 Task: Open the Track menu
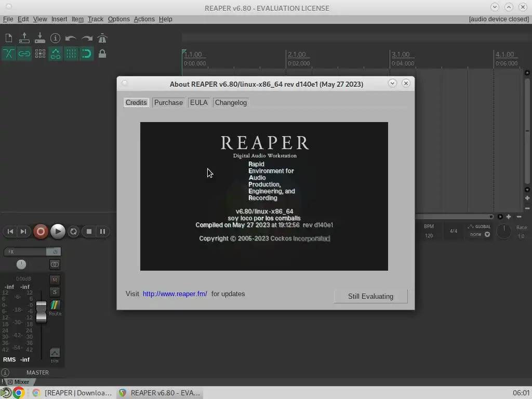pos(96,19)
